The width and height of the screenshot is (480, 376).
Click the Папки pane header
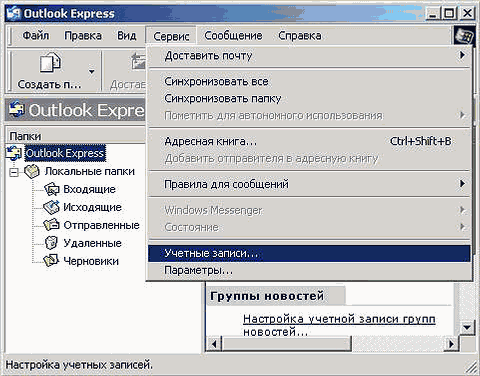tap(76, 136)
